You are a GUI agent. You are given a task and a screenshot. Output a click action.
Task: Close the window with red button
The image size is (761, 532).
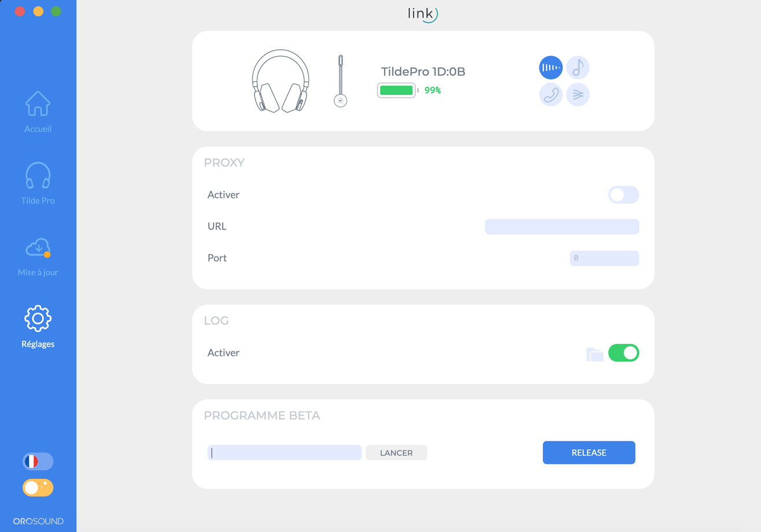pos(20,12)
